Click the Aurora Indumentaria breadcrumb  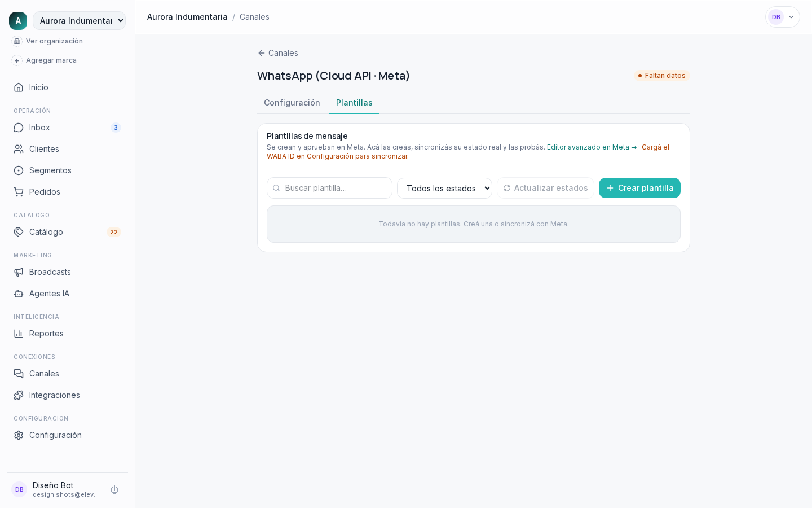coord(187,17)
